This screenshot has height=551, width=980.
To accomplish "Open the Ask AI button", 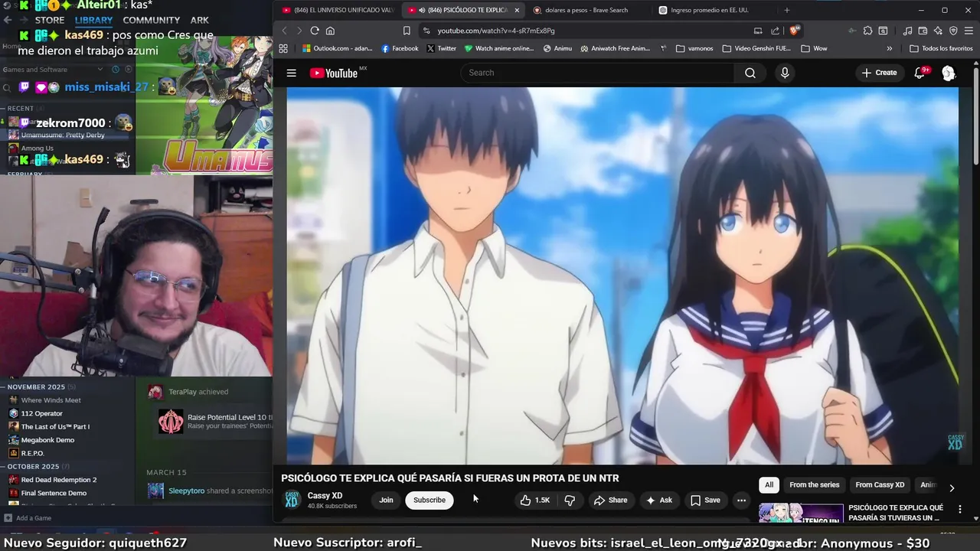I will point(658,500).
